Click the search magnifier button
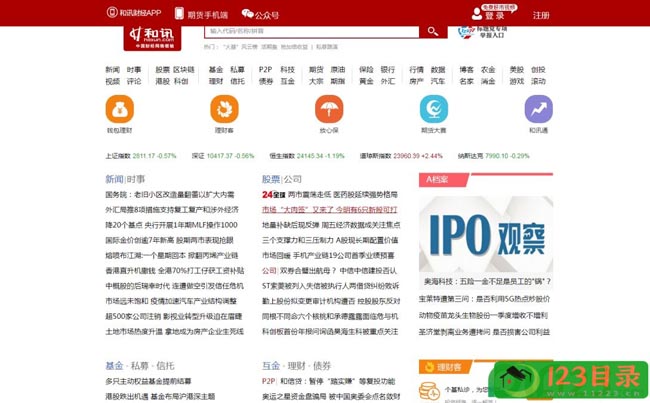Screen dimensions: 650x403 [433, 32]
